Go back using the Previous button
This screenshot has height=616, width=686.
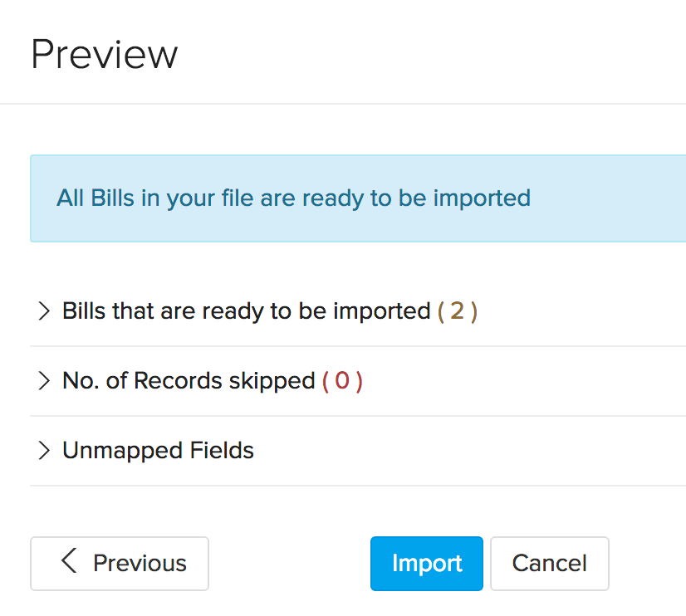(x=119, y=563)
